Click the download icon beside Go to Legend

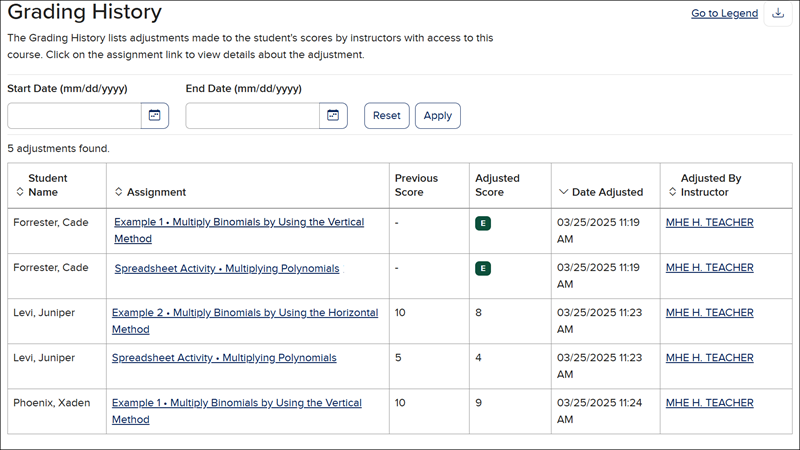point(779,14)
